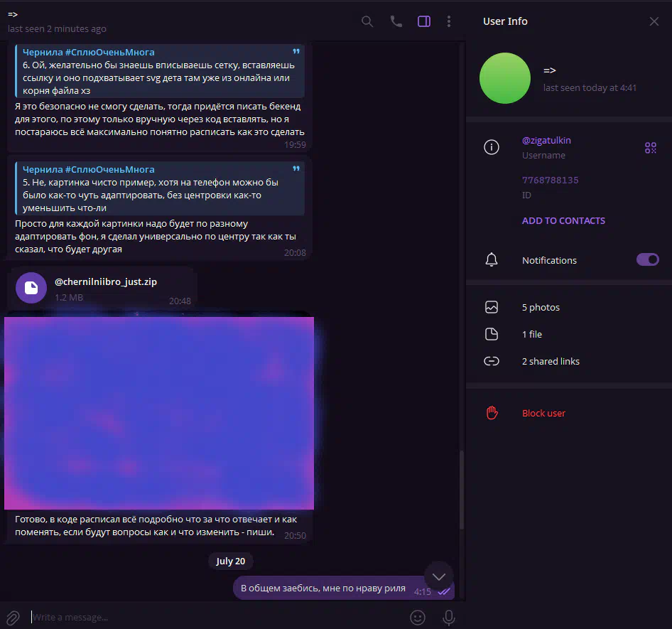
Task: Close the User Info panel
Action: click(654, 21)
